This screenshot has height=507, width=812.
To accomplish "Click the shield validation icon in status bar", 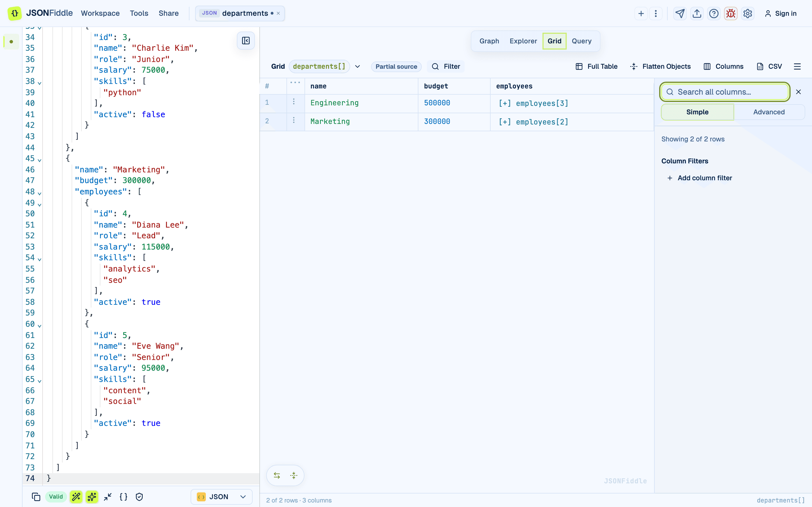I will 139,497.
